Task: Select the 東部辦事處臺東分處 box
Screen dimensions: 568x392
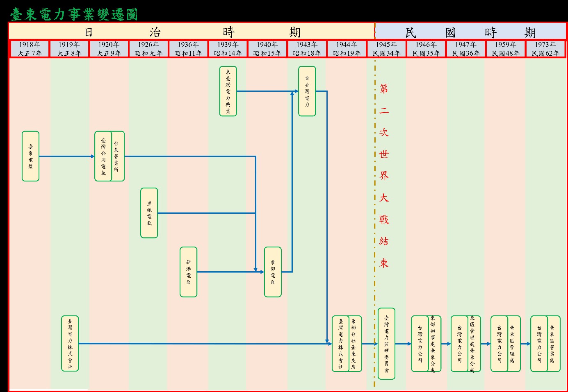Action: (x=434, y=343)
